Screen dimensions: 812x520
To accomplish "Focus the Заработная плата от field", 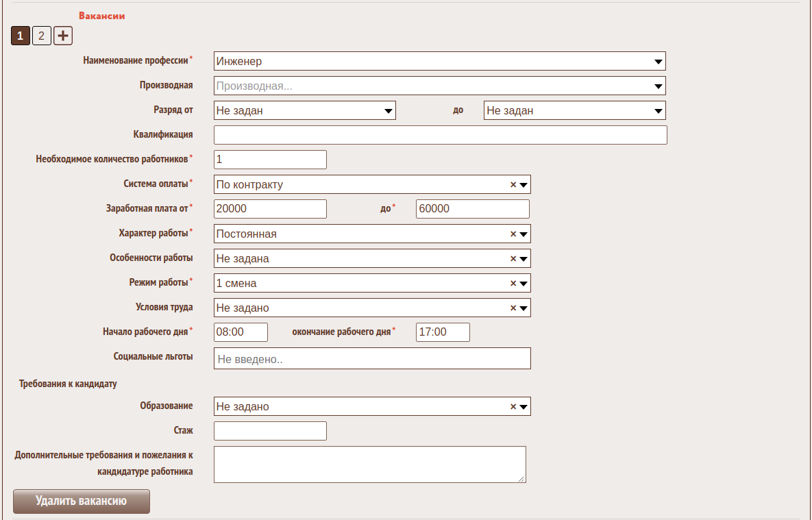I will click(270, 209).
